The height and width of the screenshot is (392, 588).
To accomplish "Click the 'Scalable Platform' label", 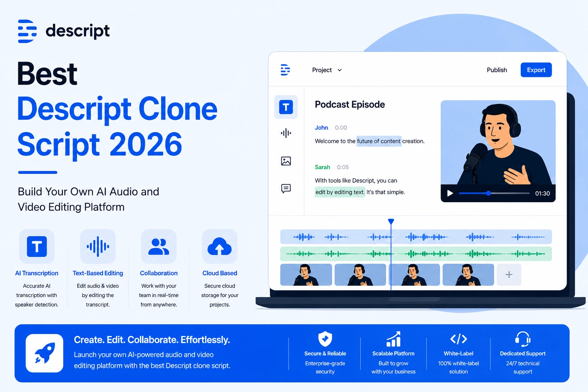I will click(394, 354).
